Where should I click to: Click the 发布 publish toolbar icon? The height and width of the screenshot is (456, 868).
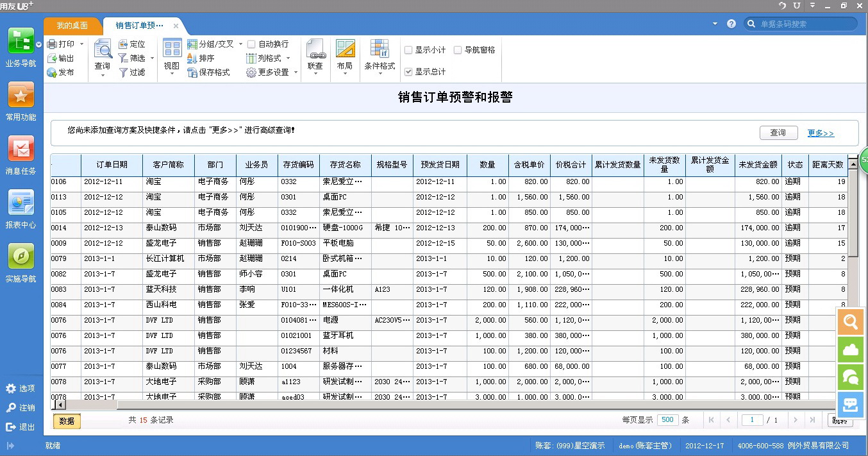pyautogui.click(x=52, y=72)
